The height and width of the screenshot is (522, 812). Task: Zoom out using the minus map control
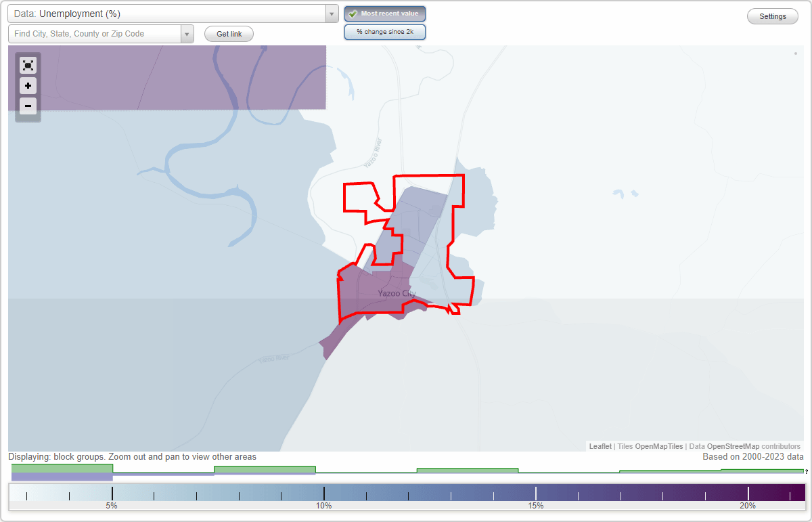coord(28,106)
